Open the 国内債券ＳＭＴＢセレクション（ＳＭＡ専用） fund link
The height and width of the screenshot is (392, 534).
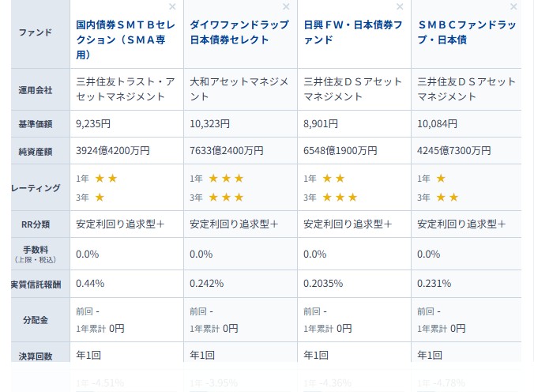126,40
